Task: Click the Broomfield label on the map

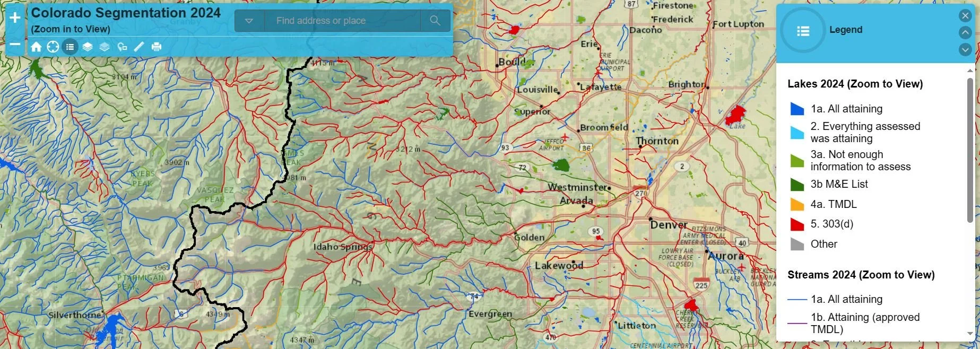Action: click(604, 127)
